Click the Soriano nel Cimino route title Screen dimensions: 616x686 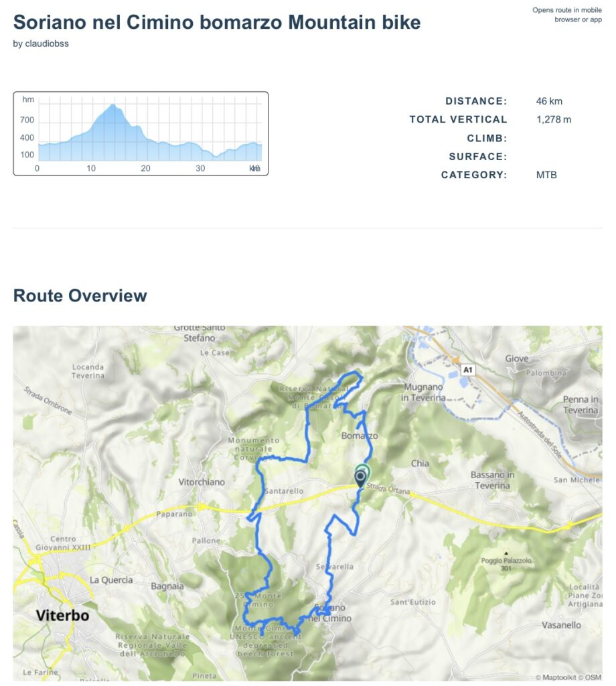click(217, 22)
